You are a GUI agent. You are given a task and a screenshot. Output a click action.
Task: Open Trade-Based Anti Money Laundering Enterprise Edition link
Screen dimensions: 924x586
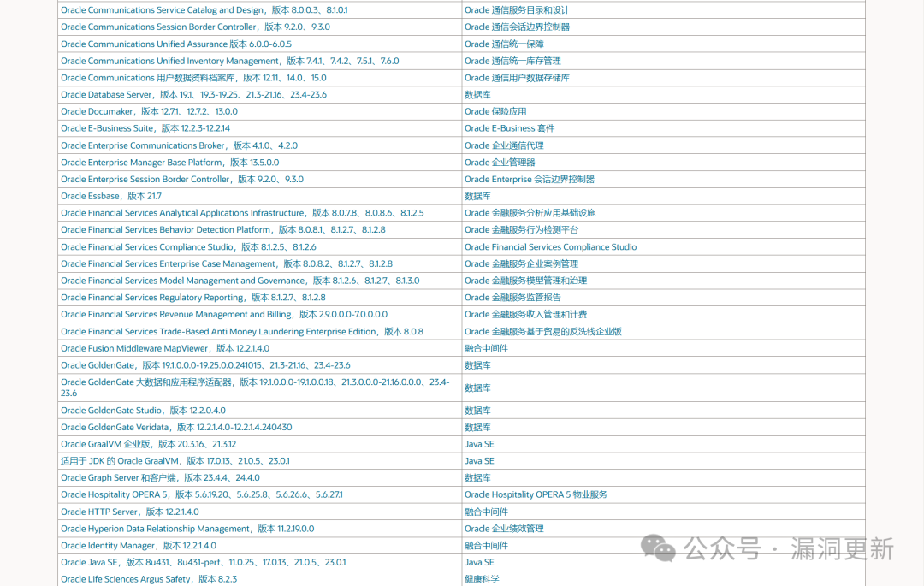click(241, 332)
